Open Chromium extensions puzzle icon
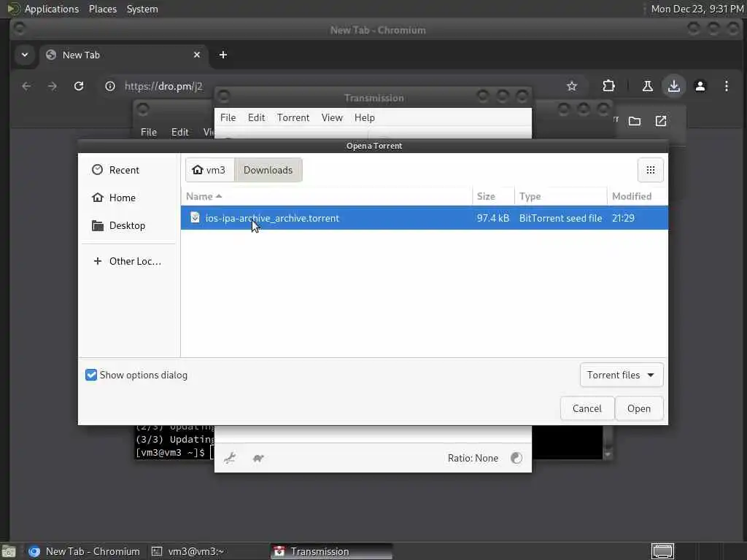The width and height of the screenshot is (747, 560). pyautogui.click(x=608, y=86)
